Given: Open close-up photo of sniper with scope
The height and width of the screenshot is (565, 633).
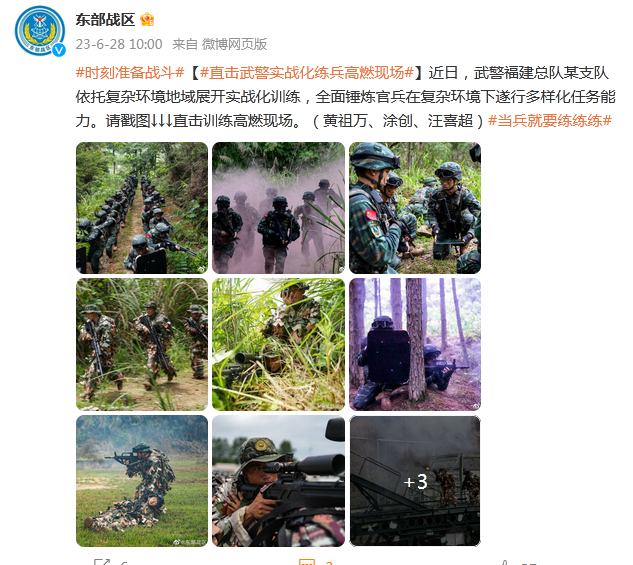Looking at the screenshot, I should point(279,481).
